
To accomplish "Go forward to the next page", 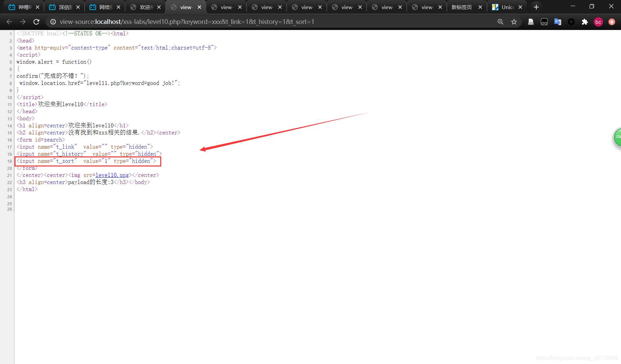I will 23,22.
